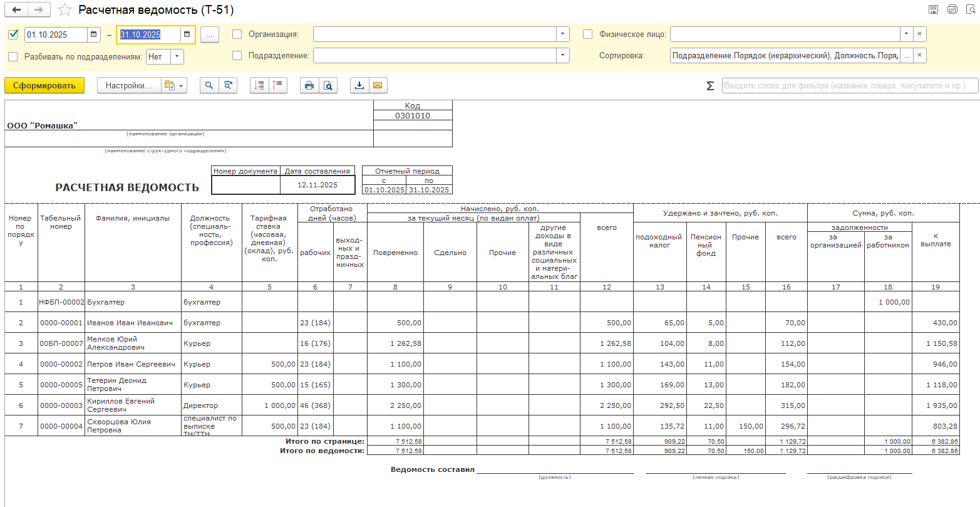Tick the Физическое лицо checkbox
This screenshot has width=980, height=507.
point(587,34)
